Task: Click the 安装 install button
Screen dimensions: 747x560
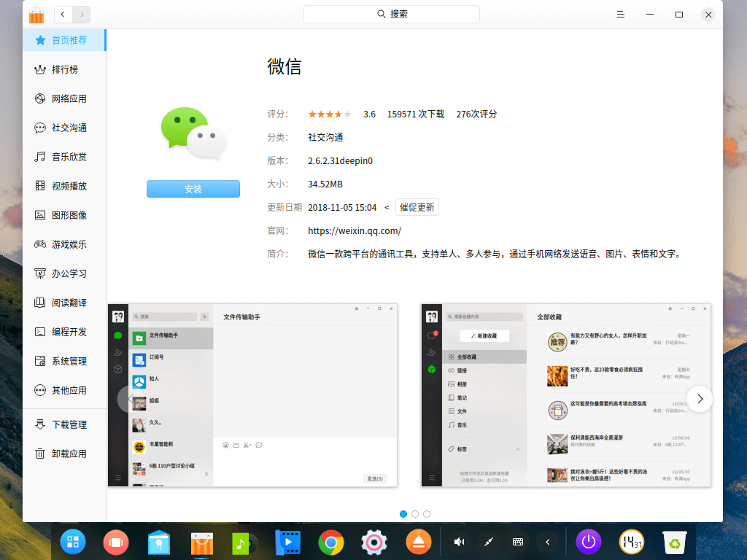Action: coord(193,189)
